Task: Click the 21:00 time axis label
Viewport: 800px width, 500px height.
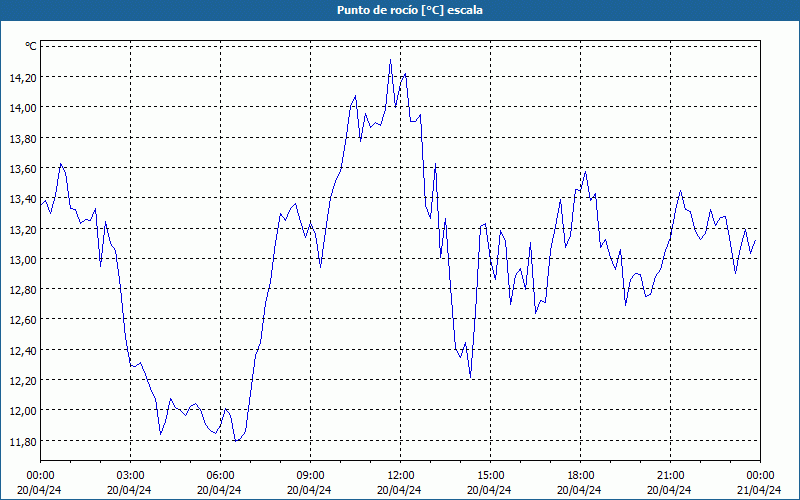Action: [x=670, y=476]
